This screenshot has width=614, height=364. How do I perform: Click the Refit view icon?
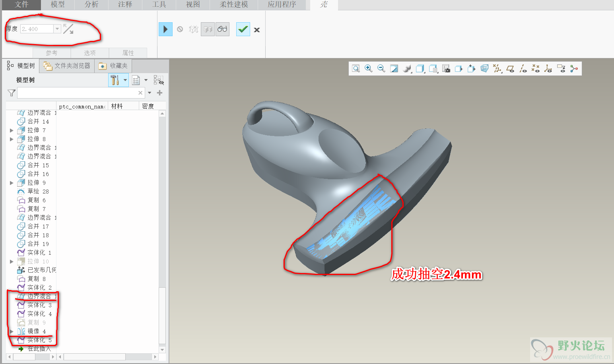[x=356, y=69]
